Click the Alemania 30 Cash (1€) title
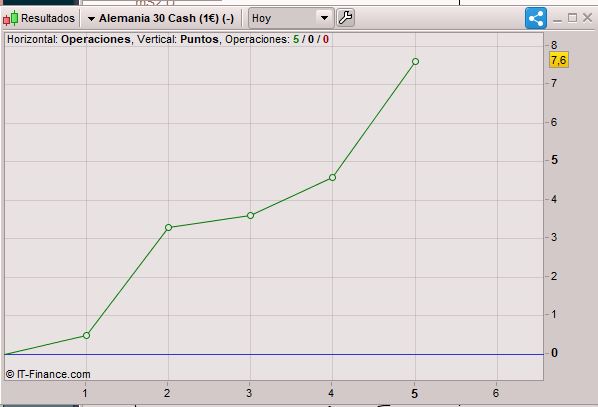Viewport: 598px width, 407px height. point(166,18)
